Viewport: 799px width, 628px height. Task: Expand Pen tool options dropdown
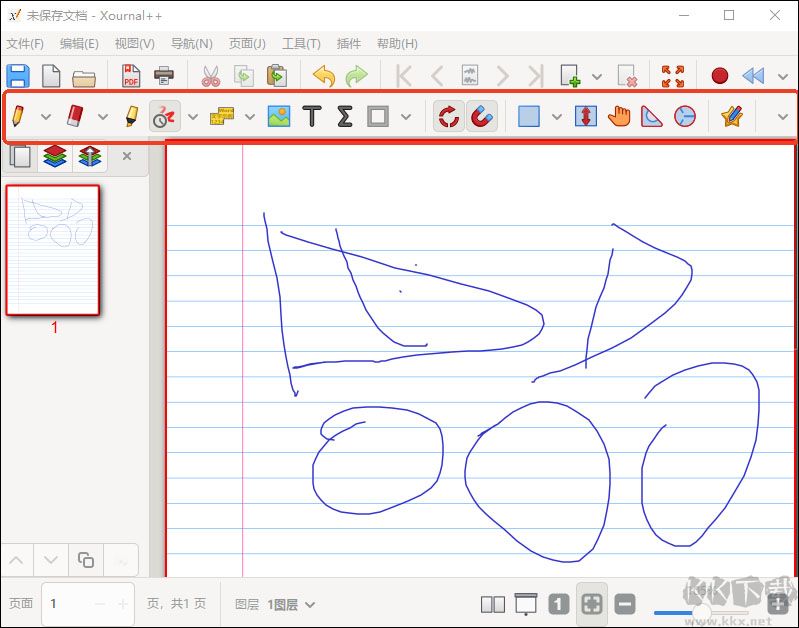click(46, 117)
